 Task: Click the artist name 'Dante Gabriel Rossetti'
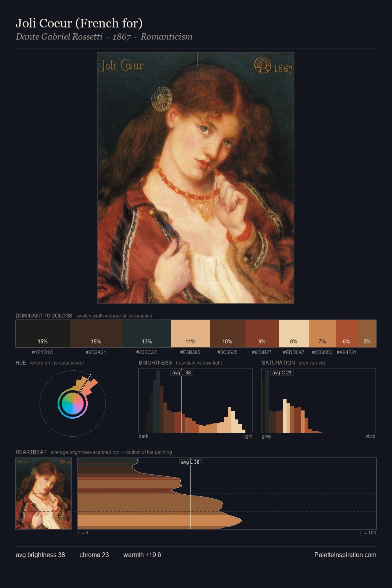[x=59, y=37]
